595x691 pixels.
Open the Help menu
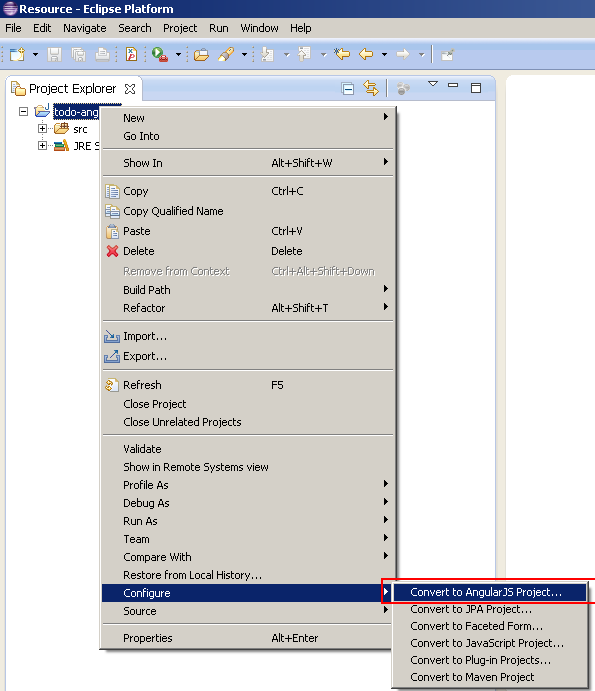point(301,28)
